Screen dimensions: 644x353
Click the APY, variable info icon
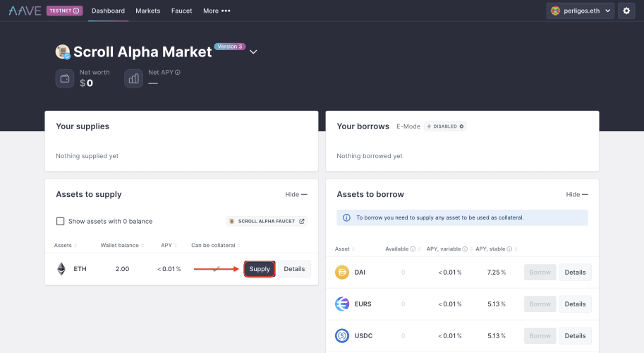click(x=465, y=249)
